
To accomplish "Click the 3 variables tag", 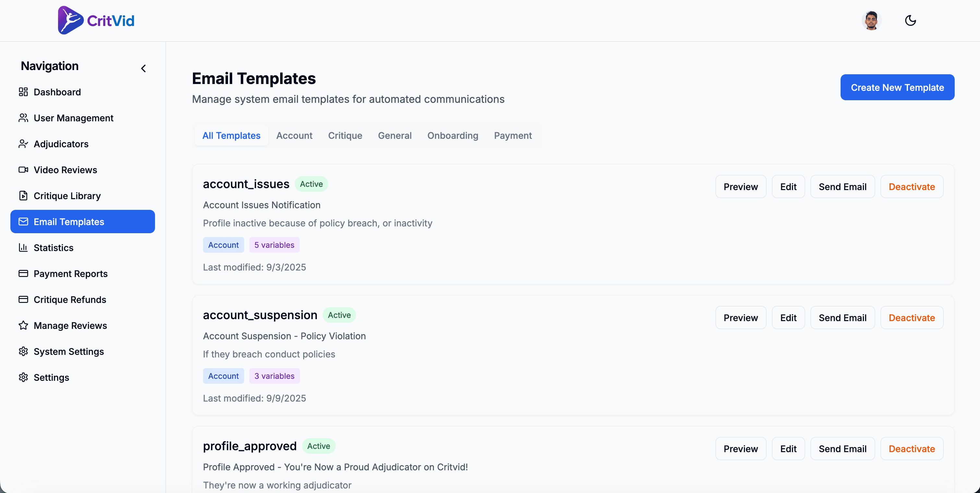I will point(274,376).
